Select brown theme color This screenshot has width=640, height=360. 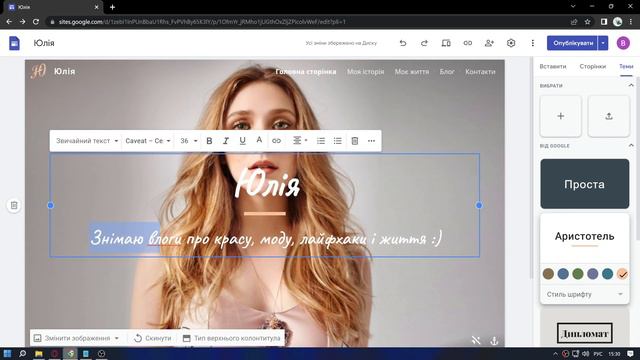[x=548, y=274]
